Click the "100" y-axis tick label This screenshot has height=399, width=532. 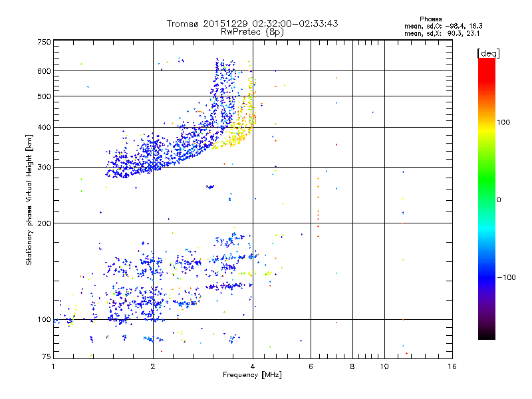[x=44, y=320]
